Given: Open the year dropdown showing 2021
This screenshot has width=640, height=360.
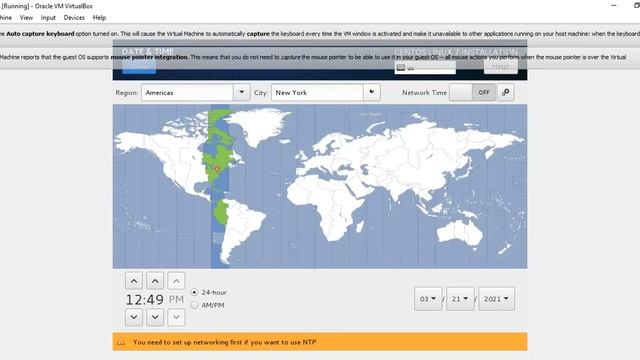Looking at the screenshot, I should coord(496,299).
